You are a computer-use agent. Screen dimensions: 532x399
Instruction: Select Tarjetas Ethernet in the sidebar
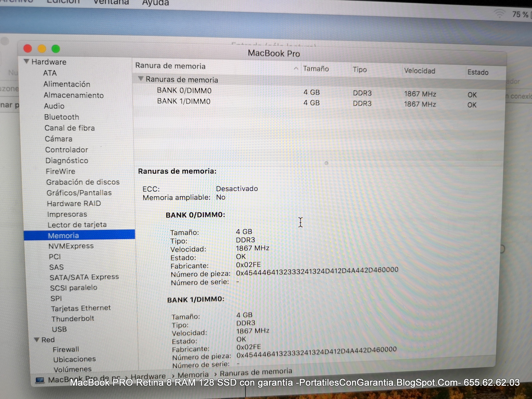[81, 308]
